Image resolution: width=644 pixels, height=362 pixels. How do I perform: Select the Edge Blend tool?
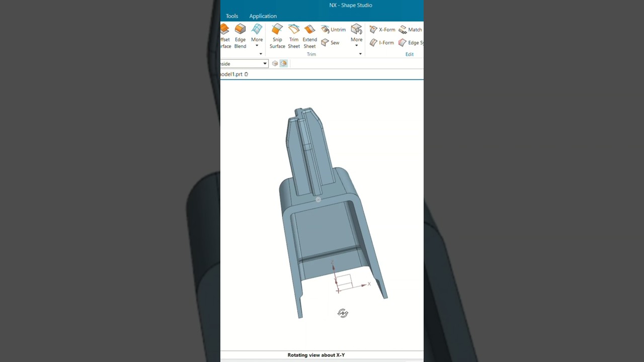(240, 36)
